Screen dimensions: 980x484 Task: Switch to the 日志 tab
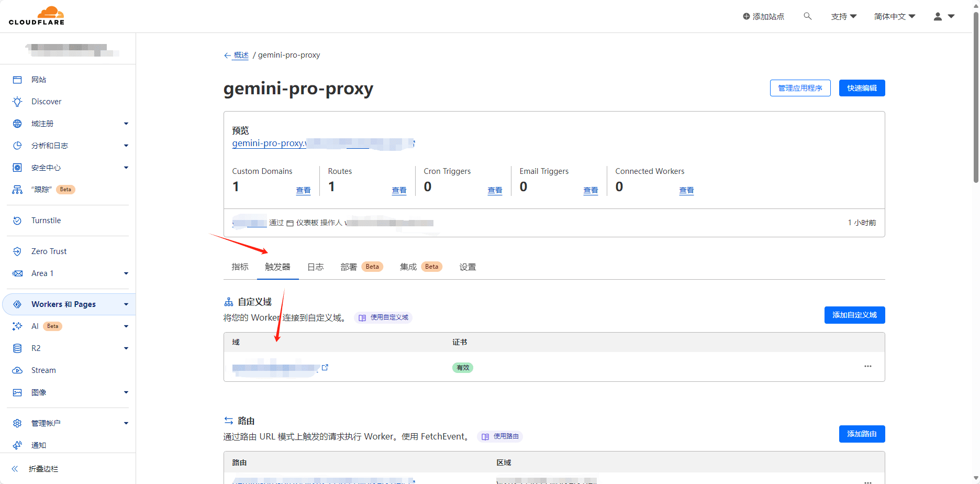click(316, 267)
